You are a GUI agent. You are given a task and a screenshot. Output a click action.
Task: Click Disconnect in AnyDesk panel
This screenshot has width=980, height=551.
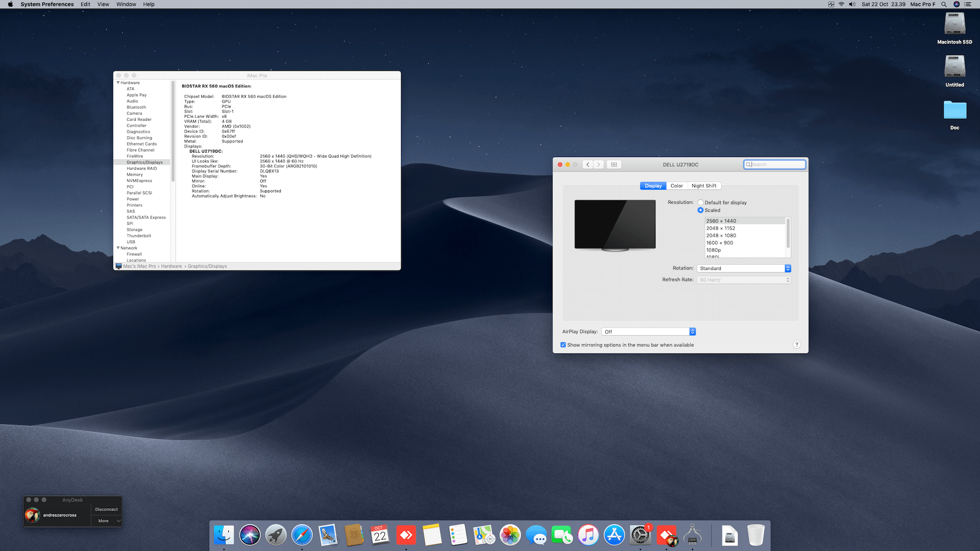(106, 509)
